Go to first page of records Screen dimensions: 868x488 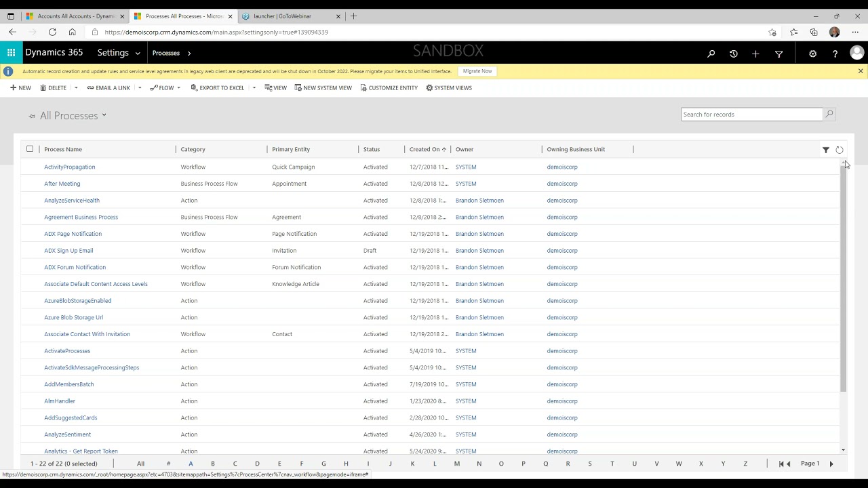coord(781,464)
